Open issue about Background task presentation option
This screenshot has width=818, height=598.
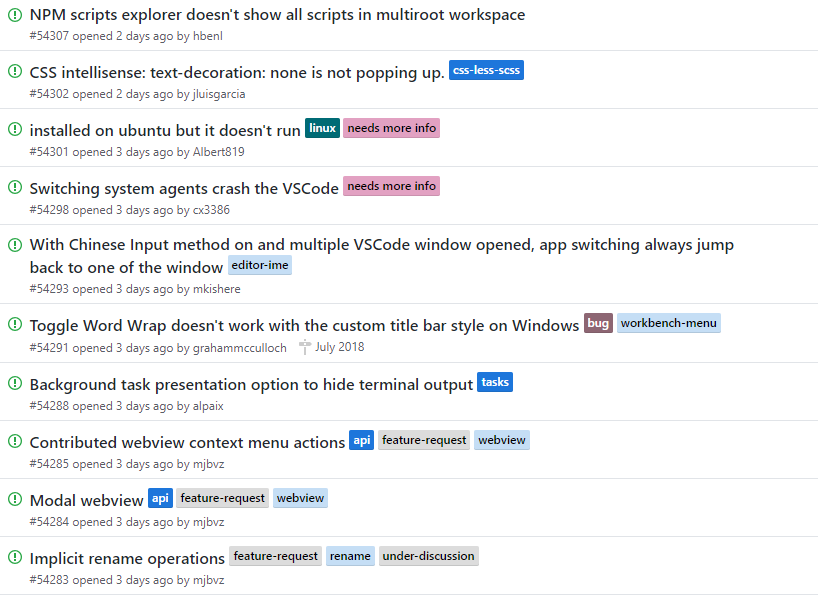251,385
